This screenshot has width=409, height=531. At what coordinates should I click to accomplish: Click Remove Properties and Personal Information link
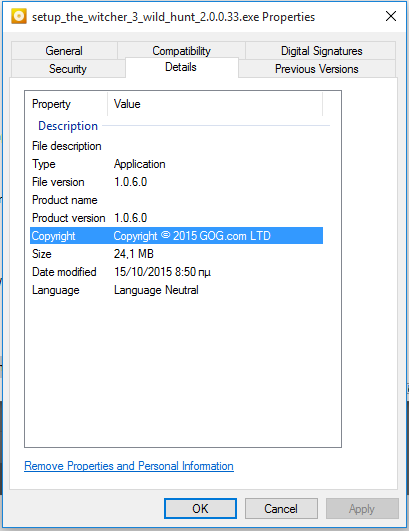coord(129,466)
